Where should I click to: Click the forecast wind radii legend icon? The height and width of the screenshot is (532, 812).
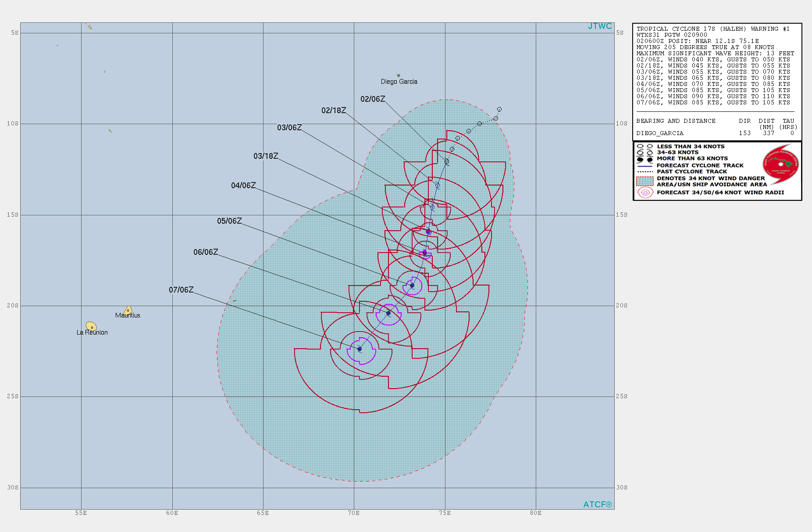pos(645,193)
